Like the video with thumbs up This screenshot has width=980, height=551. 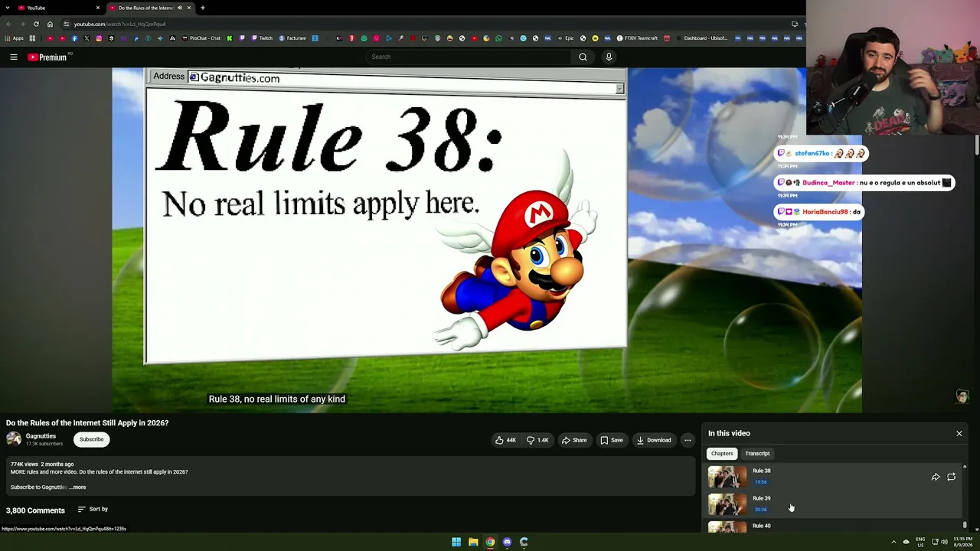[505, 440]
